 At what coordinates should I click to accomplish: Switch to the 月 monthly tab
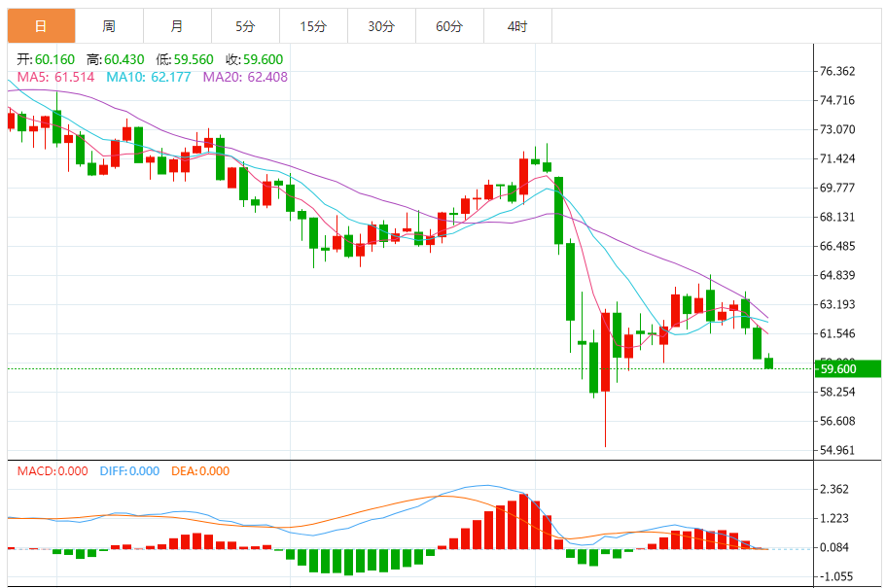[x=177, y=26]
